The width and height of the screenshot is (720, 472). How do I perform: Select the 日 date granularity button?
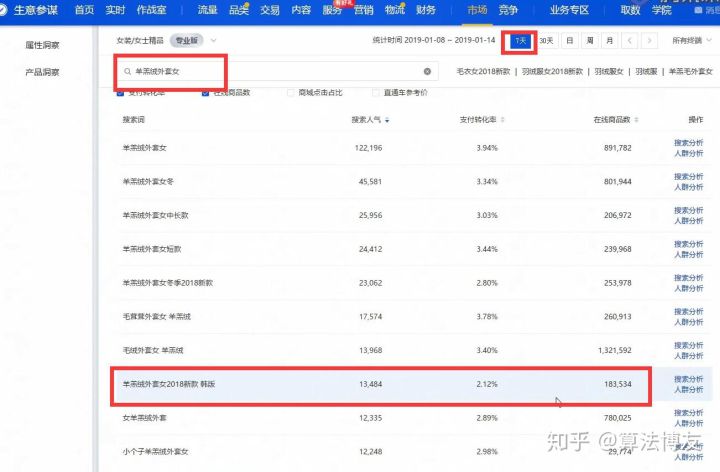569,41
